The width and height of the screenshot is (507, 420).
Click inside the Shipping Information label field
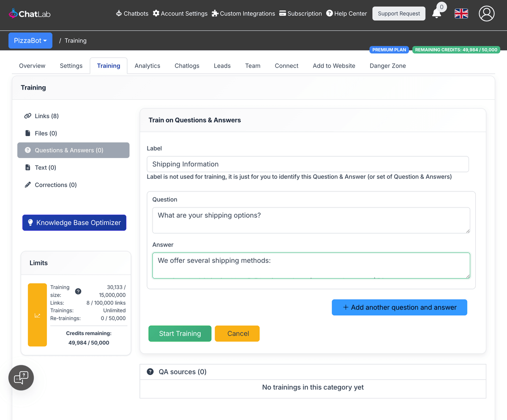pos(308,164)
